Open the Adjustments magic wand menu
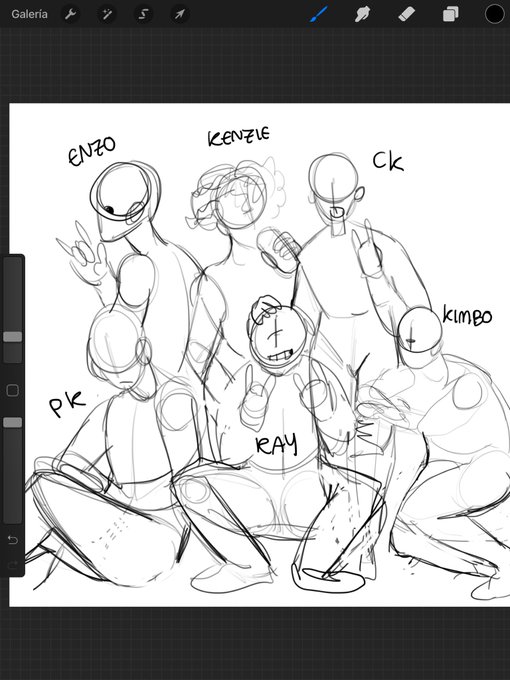This screenshot has height=680, width=510. (x=107, y=14)
